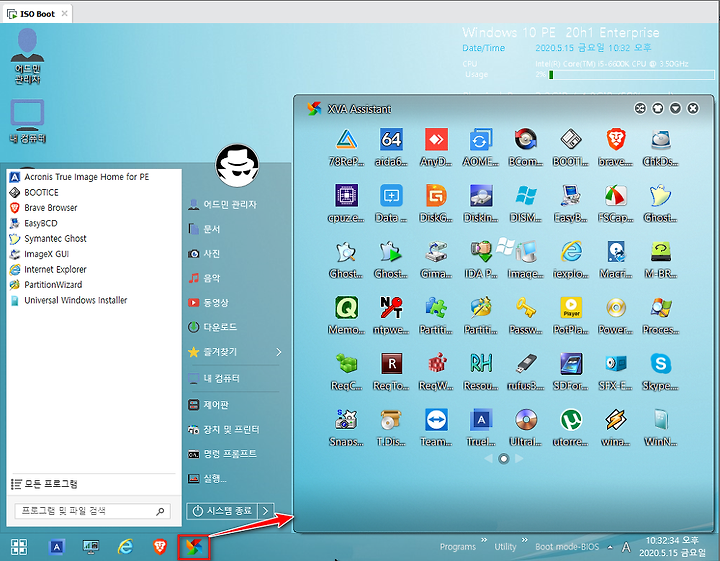Click the 시스템 종료 shutdown button
This screenshot has width=720, height=561.
coord(223,511)
